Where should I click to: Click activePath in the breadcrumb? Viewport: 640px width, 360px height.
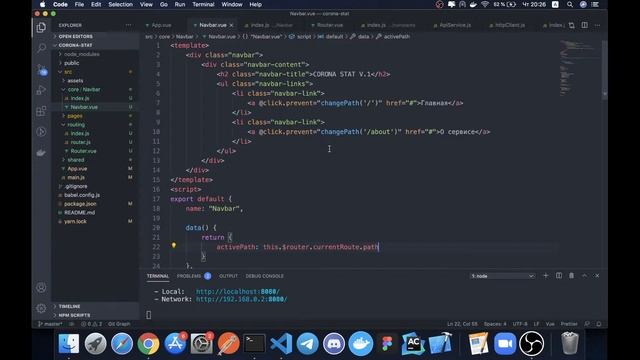[396, 37]
